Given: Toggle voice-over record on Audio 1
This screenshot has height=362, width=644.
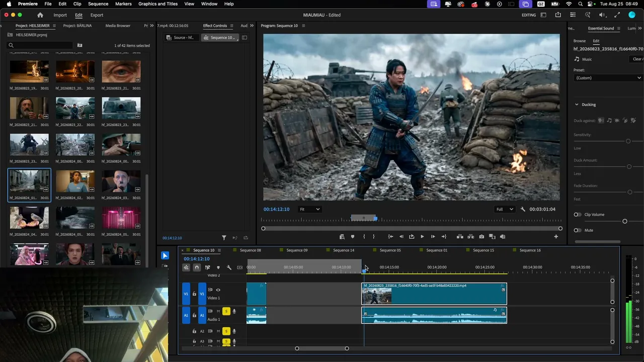Looking at the screenshot, I should click(234, 311).
